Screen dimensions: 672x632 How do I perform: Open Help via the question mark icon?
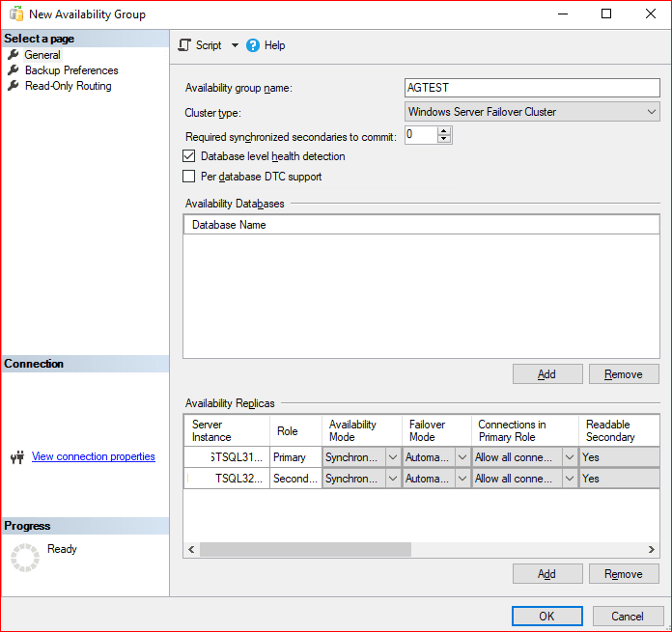[253, 45]
